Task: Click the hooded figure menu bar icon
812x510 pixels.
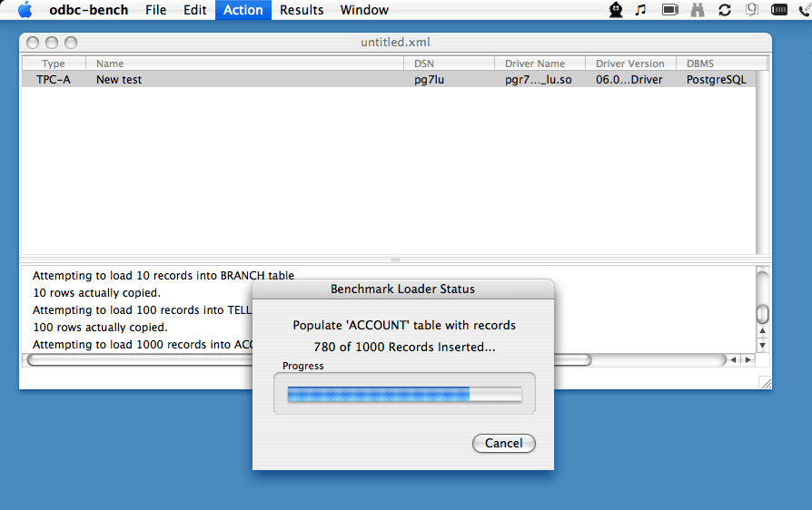Action: [x=616, y=10]
